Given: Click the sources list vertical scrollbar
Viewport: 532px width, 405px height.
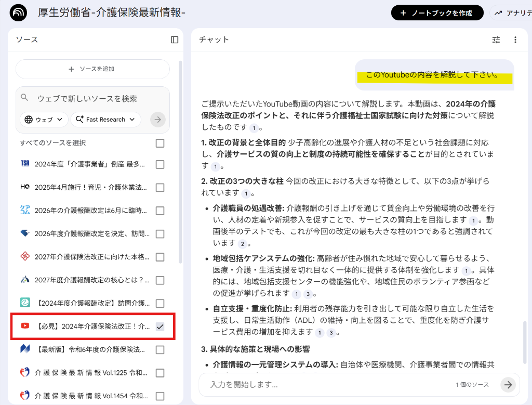Looking at the screenshot, I should 180,162.
